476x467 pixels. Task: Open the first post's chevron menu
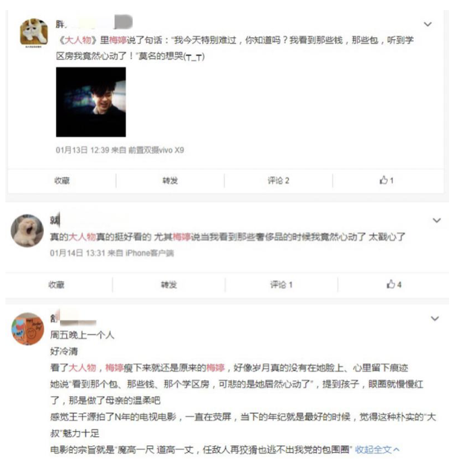427,24
